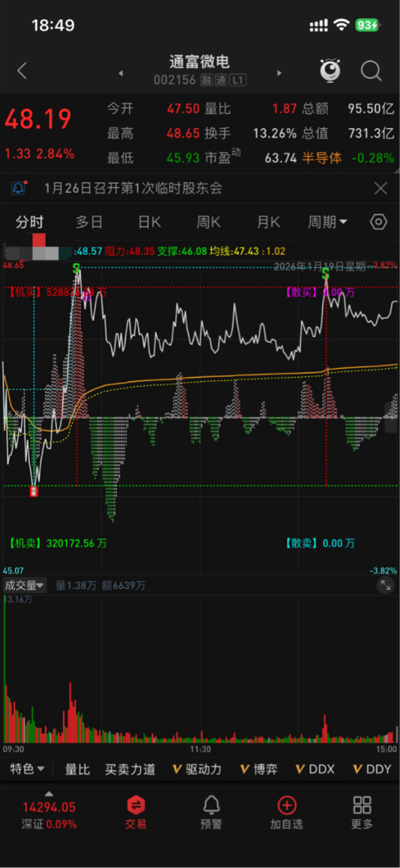Tap the 换手 13.26% value
The width and height of the screenshot is (400, 868).
tap(274, 133)
